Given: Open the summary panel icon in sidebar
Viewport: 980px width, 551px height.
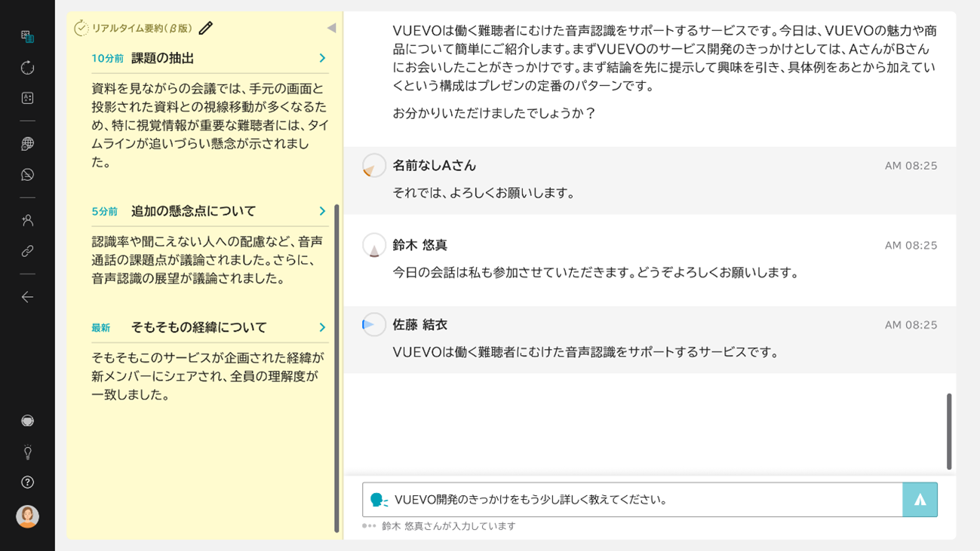Looking at the screenshot, I should (27, 36).
